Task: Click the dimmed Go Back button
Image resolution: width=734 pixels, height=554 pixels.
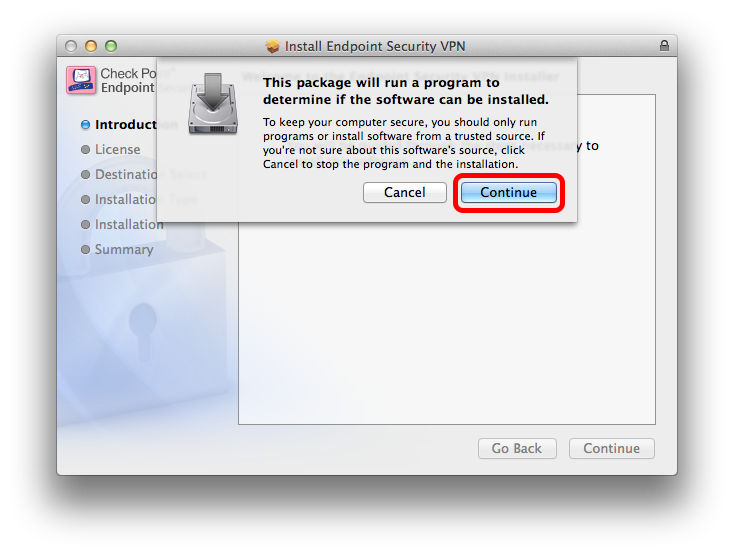Action: (517, 449)
